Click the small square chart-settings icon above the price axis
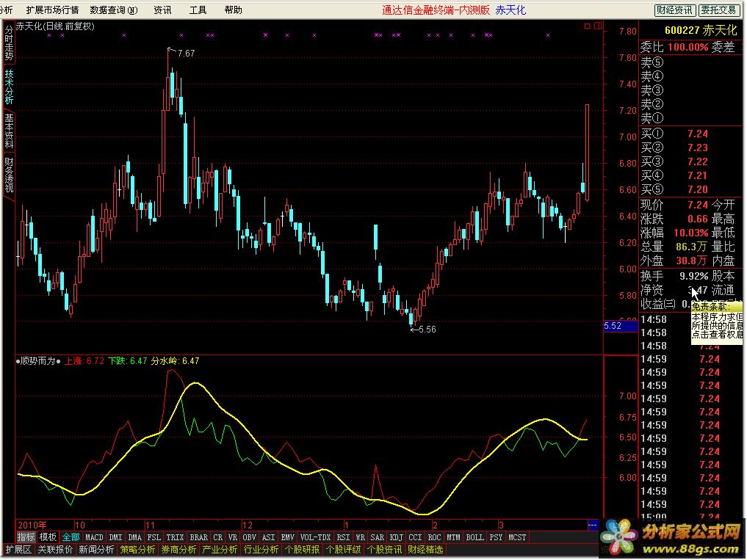The height and width of the screenshot is (560, 747). point(587,26)
